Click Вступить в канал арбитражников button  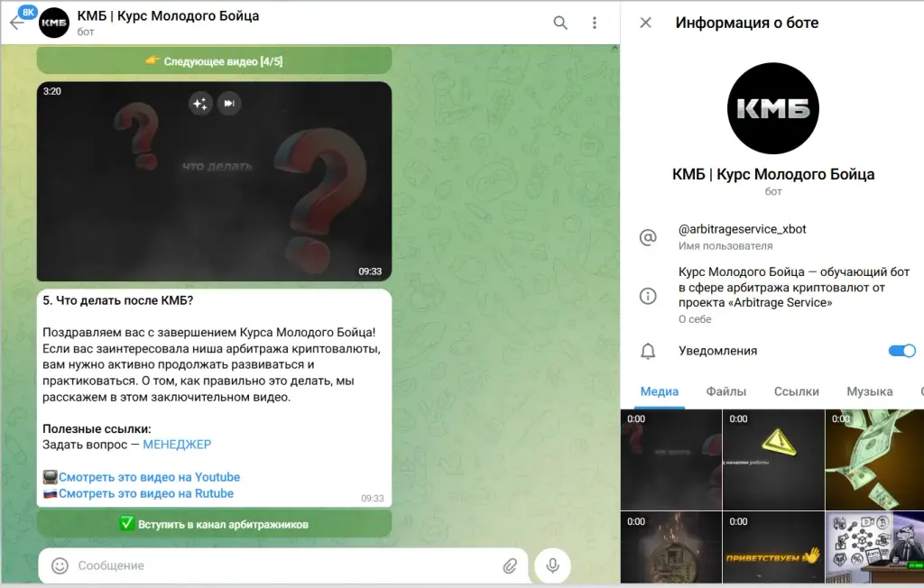coord(214,524)
